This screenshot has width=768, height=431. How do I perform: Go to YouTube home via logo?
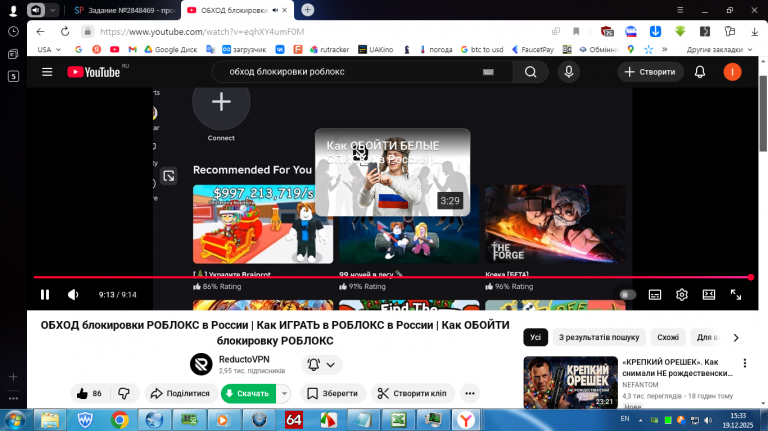(94, 72)
